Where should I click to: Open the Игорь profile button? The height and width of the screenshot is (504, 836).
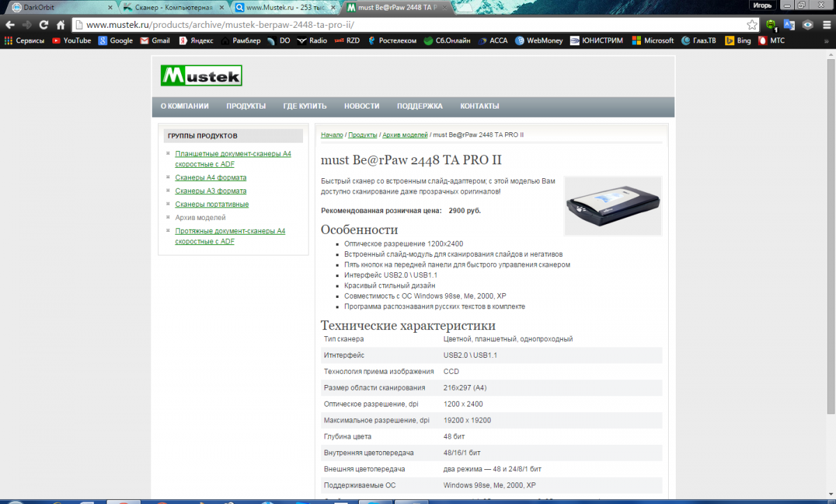click(761, 5)
